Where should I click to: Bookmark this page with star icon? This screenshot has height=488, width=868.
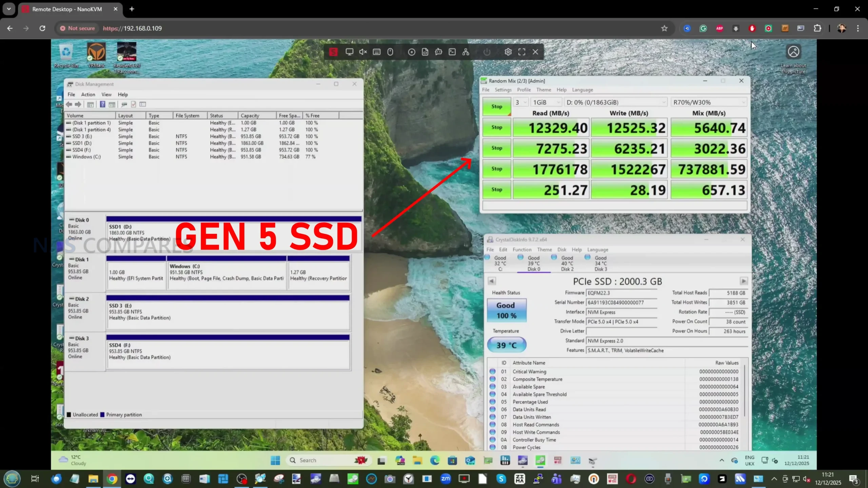[x=664, y=28]
